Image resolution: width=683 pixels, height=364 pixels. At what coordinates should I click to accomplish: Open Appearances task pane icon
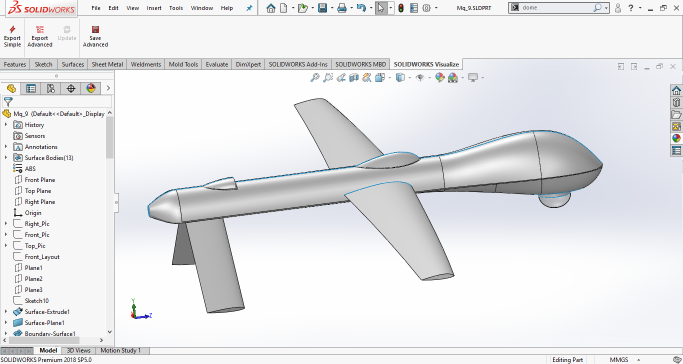coord(676,138)
